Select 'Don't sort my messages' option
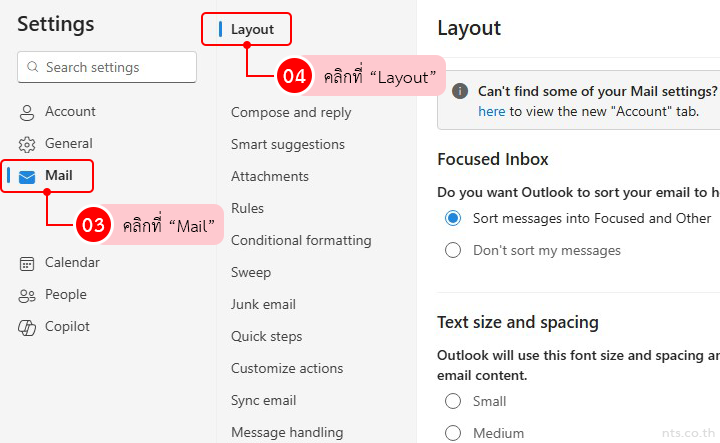720x443 pixels. pyautogui.click(x=453, y=250)
